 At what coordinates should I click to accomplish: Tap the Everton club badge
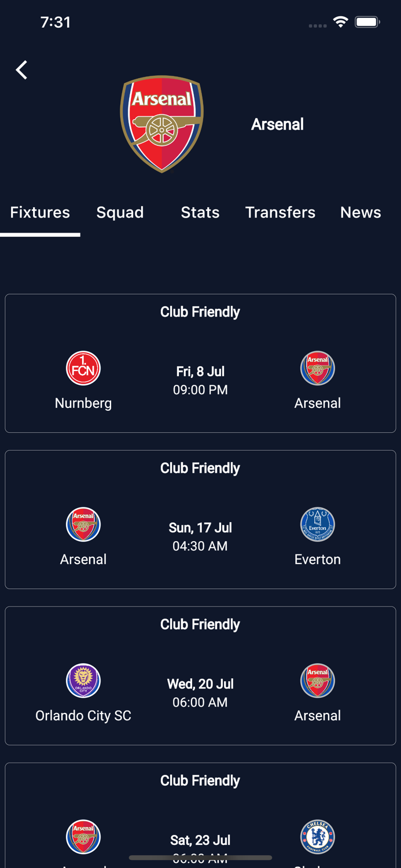[317, 524]
